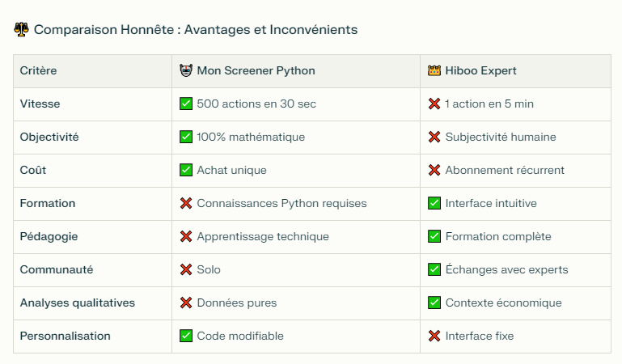622x364 pixels.
Task: Select the heading Comparaison Honnête : Avantages et Inconvénients
Action: pyautogui.click(x=196, y=30)
